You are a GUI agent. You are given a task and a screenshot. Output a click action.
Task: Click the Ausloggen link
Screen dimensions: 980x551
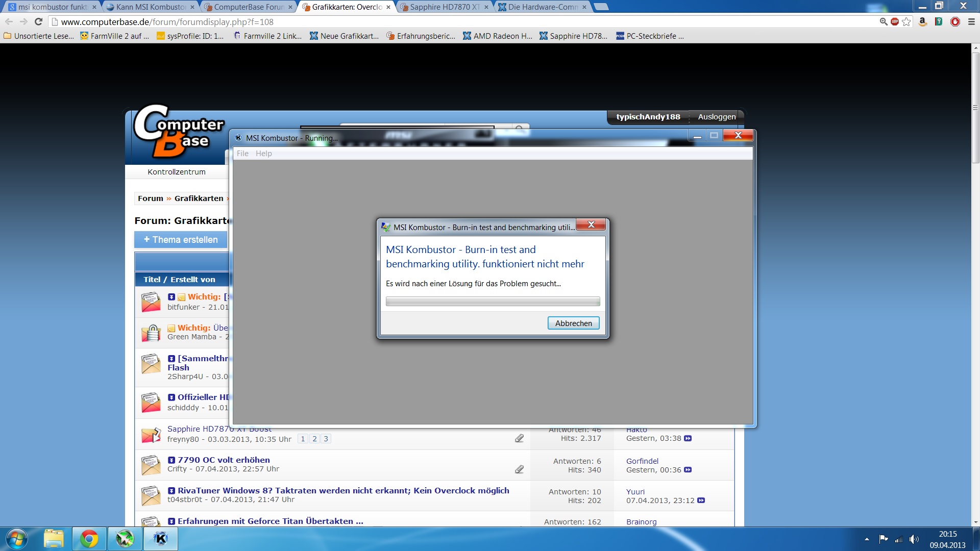point(717,117)
